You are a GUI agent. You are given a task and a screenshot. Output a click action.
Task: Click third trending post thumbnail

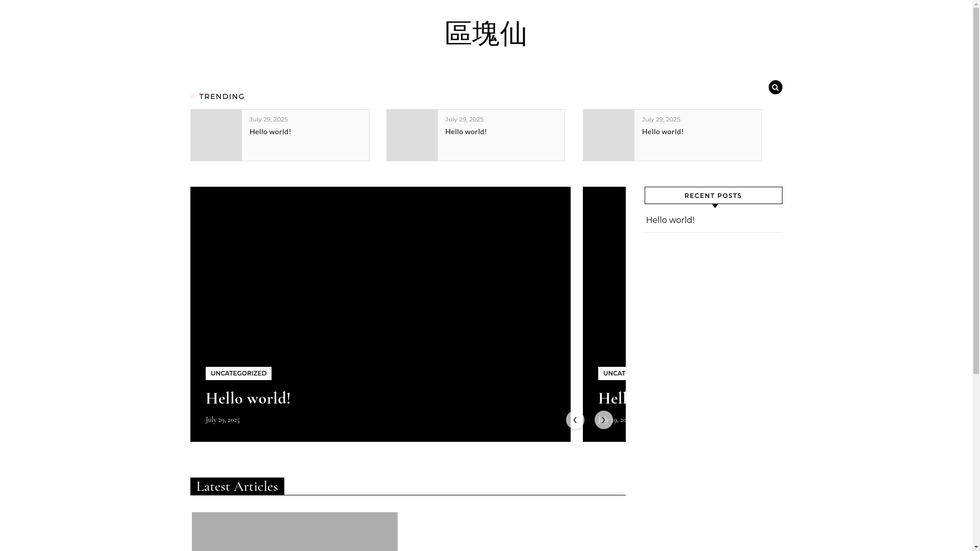click(x=608, y=135)
